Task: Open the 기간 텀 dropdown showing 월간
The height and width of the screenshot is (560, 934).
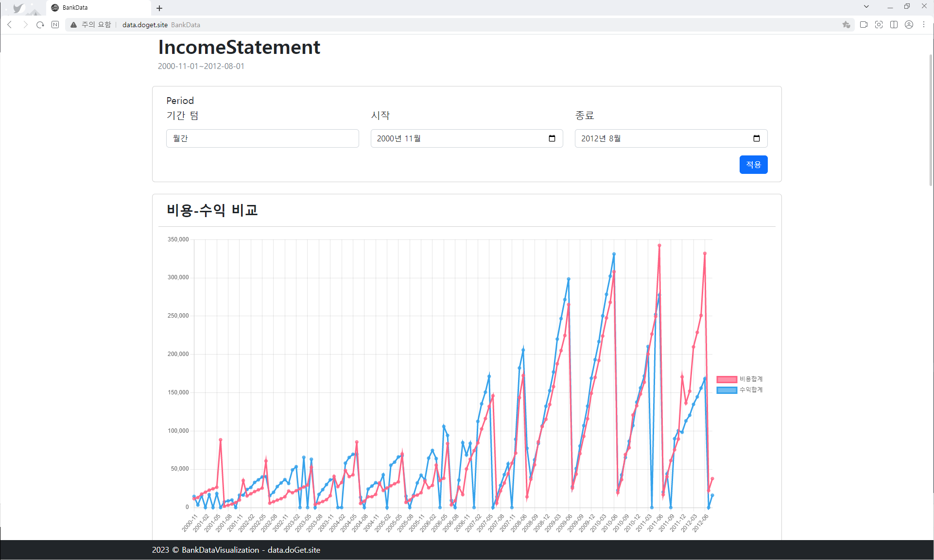Action: click(x=262, y=138)
